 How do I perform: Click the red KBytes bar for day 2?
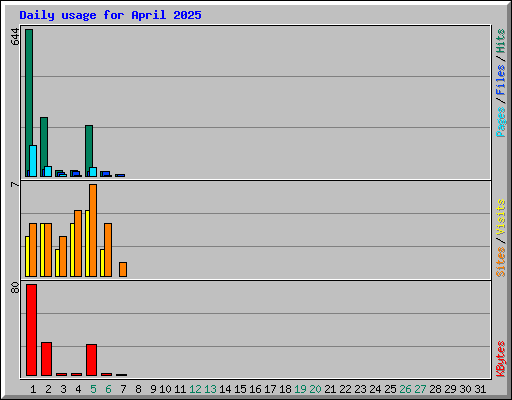tap(46, 359)
